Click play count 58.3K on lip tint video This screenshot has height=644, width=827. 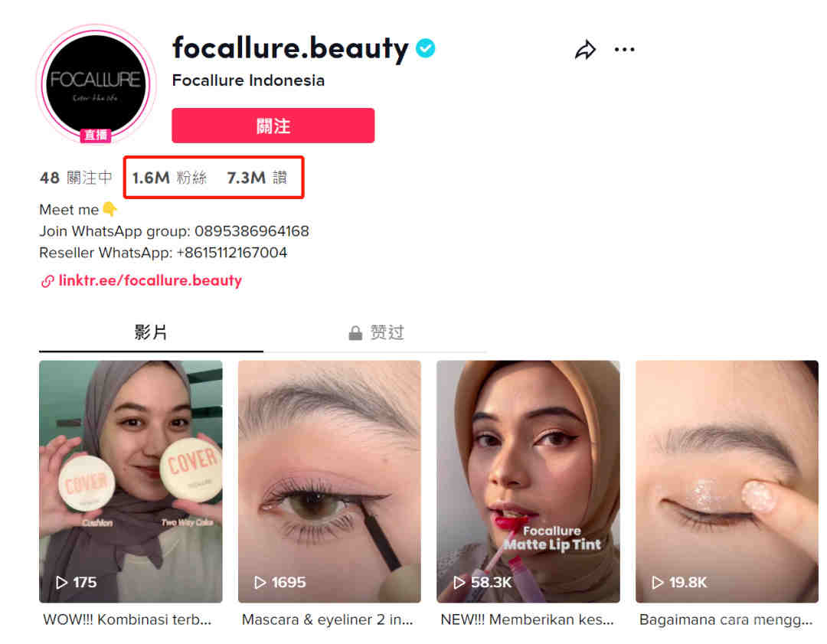491,582
